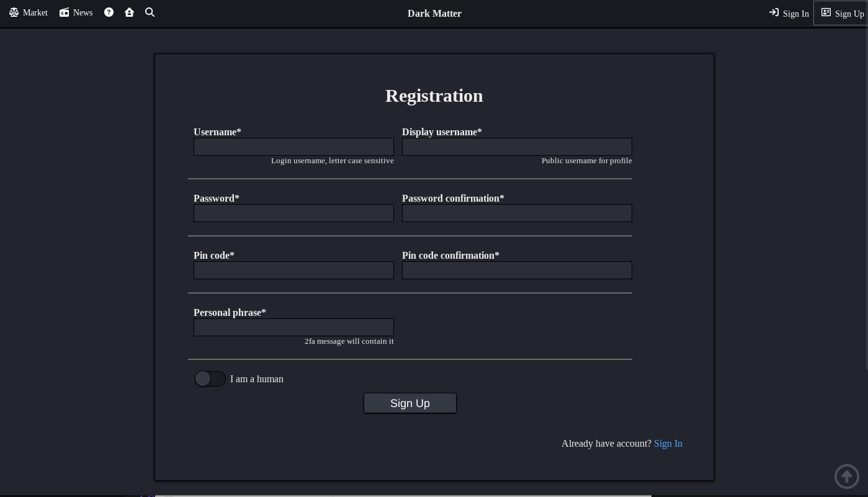Open search with the magnifier icon
Image resolution: width=868 pixels, height=497 pixels.
(150, 12)
